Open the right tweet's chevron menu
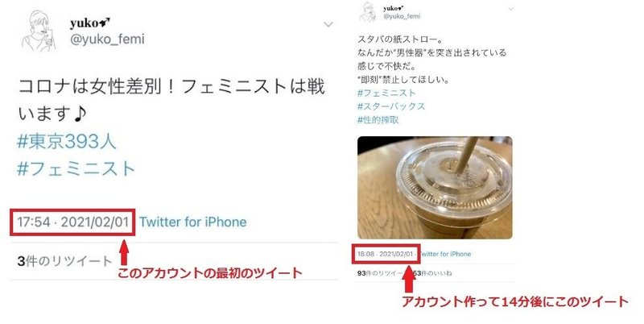Screen dimensions: 644x324 [510, 9]
